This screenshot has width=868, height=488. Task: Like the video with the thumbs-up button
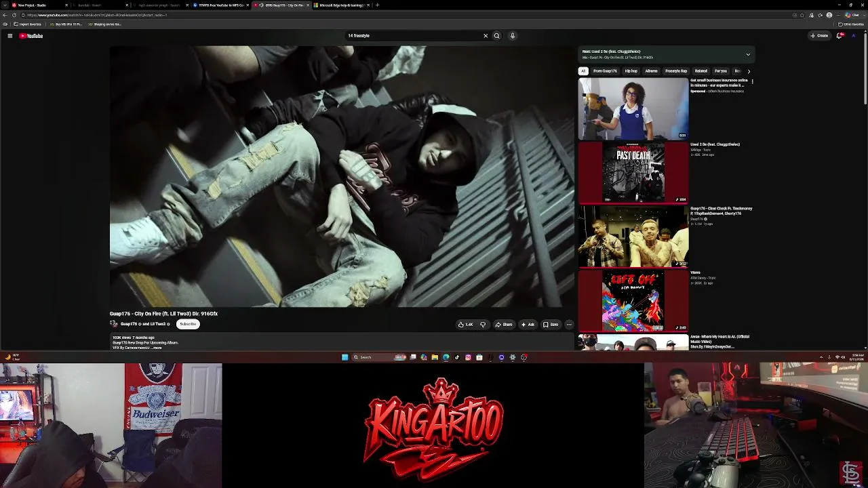(x=465, y=325)
